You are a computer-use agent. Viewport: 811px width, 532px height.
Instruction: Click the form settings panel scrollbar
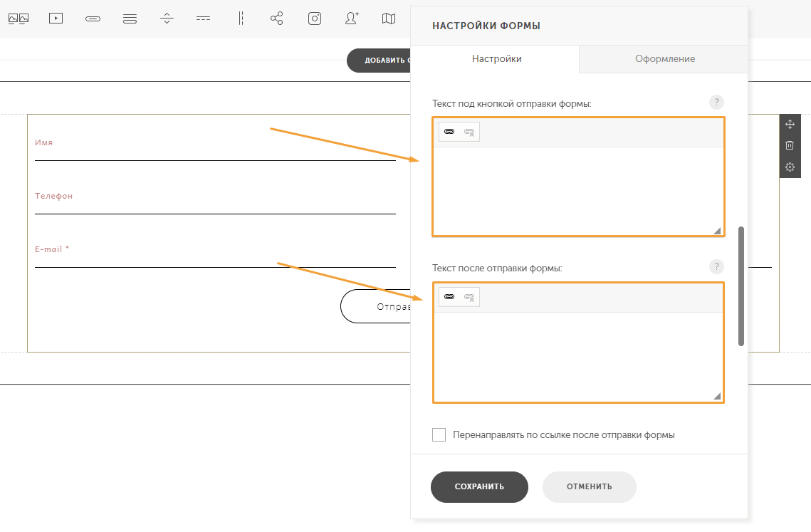point(741,286)
